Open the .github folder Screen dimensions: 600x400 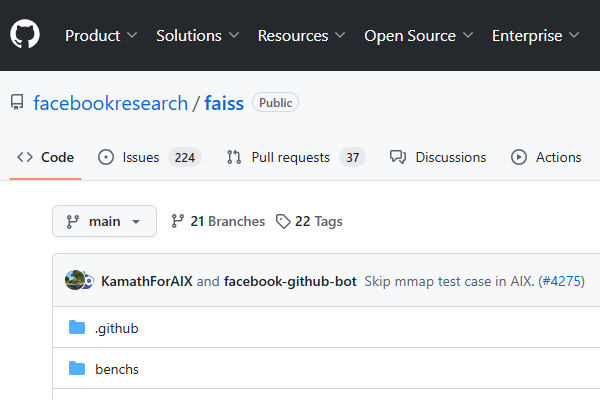click(117, 328)
